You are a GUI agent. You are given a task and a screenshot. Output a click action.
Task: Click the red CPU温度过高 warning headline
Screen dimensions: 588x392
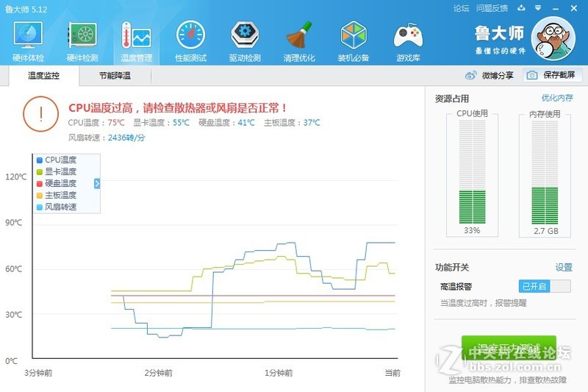point(178,108)
